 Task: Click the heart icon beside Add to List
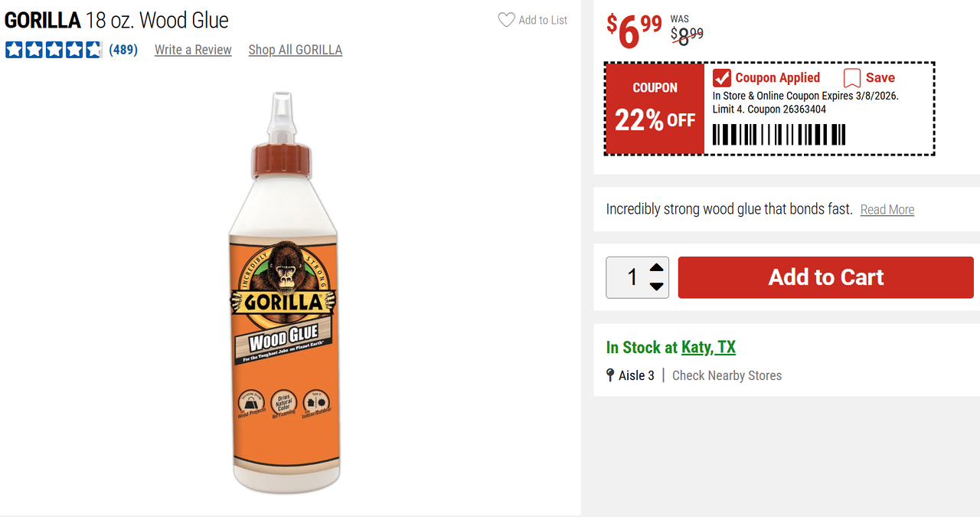[506, 20]
